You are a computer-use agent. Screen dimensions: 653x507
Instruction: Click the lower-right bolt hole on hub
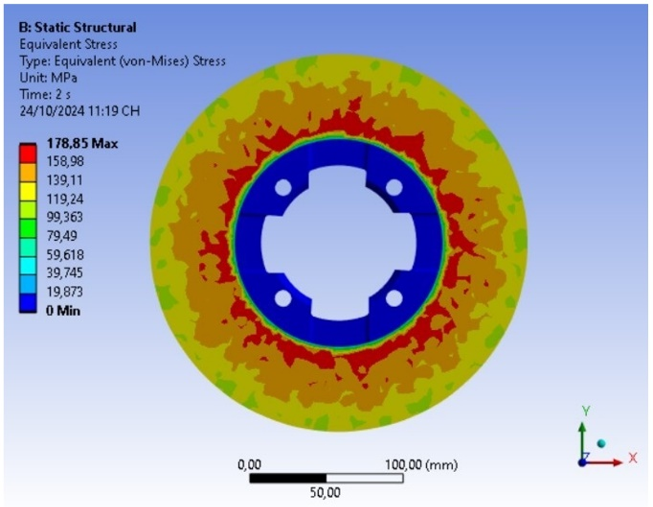394,298
